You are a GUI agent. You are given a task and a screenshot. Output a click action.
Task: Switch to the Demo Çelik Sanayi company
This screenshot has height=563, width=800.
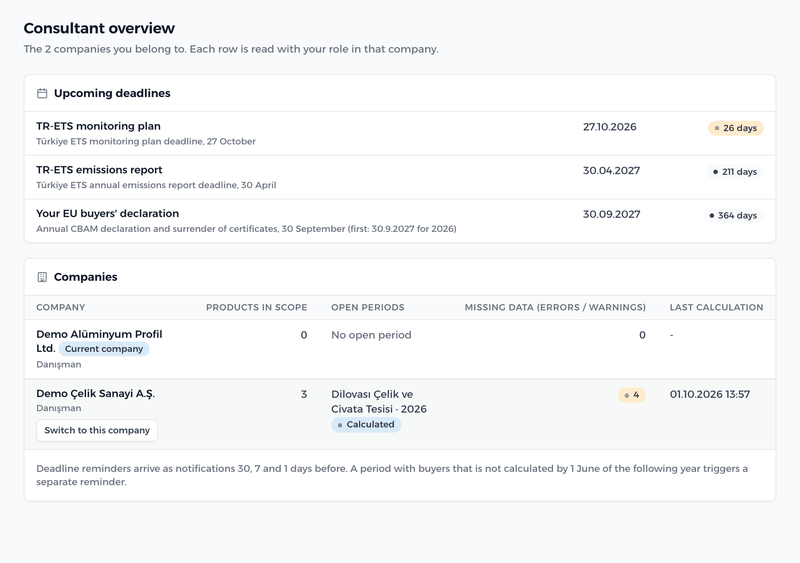click(x=97, y=430)
